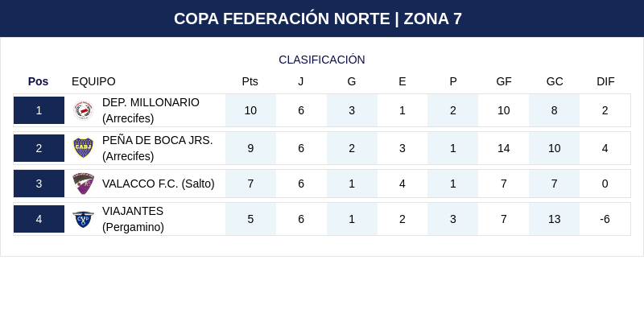Open the PEÑA DE BOCA JRS. team name
Image resolution: width=644 pixels, height=322 pixels.
point(157,148)
